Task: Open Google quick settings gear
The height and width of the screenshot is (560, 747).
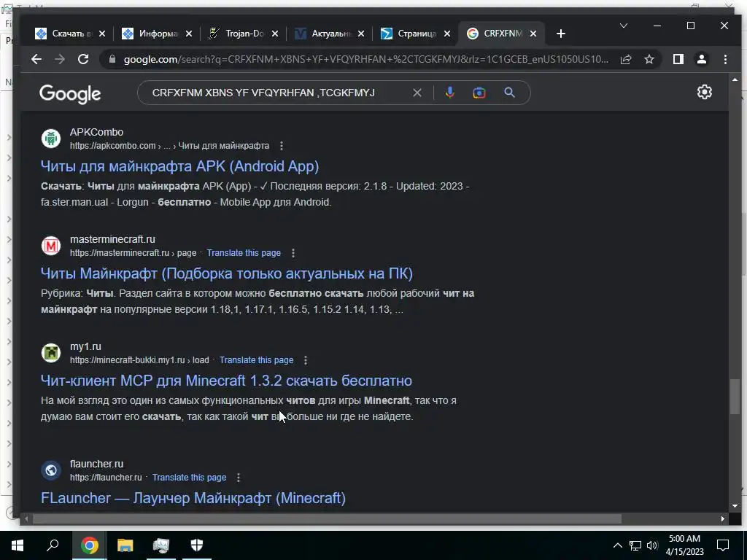Action: click(705, 92)
